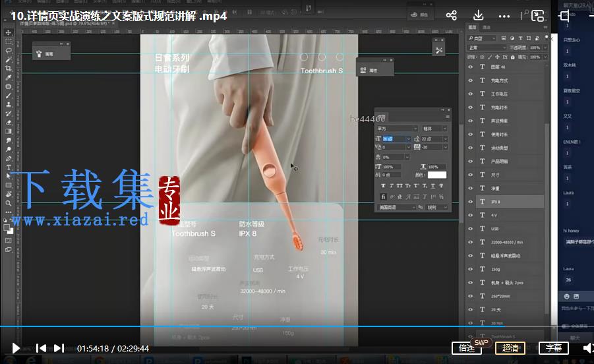Screen dimensions: 594x364
Task: Select the Crop tool
Action: tap(9, 69)
